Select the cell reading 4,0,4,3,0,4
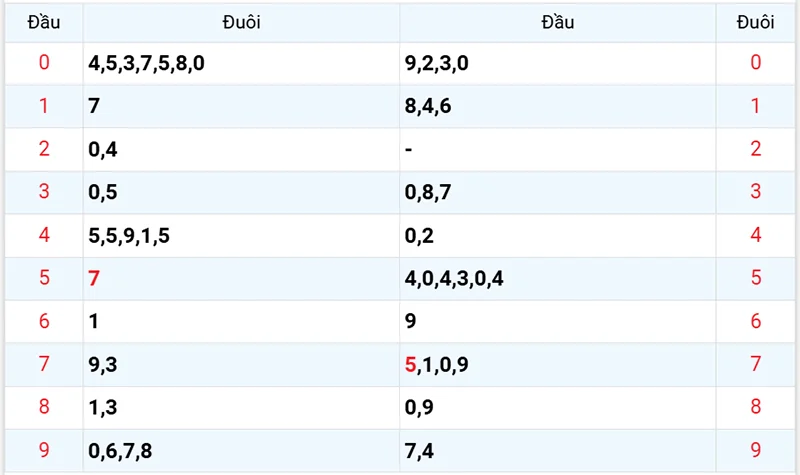This screenshot has height=475, width=800. click(x=453, y=279)
